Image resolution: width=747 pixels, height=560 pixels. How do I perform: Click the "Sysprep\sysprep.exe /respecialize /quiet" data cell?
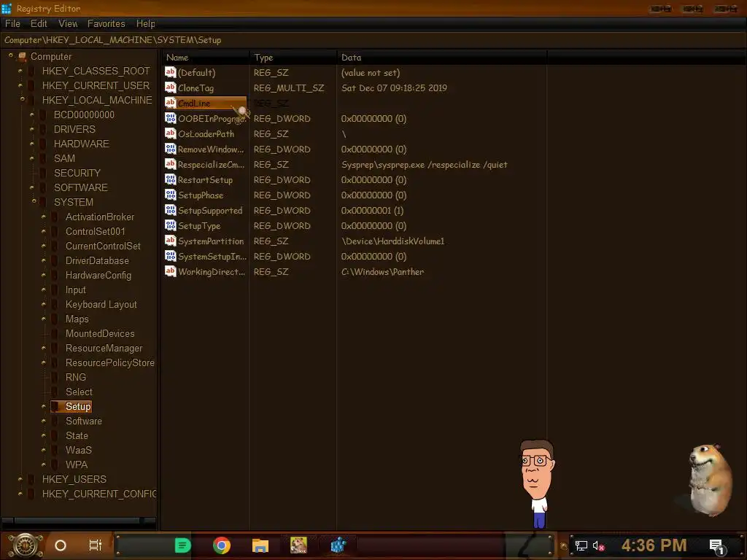424,164
